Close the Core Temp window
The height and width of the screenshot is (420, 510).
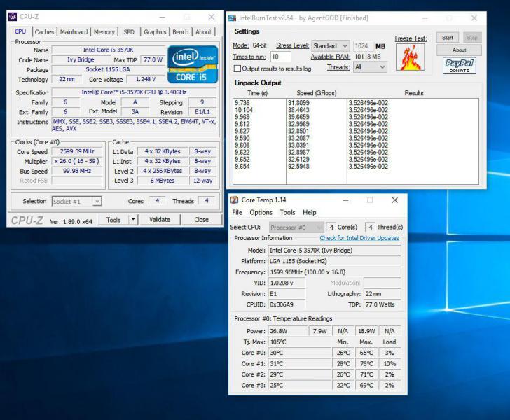pos(394,200)
